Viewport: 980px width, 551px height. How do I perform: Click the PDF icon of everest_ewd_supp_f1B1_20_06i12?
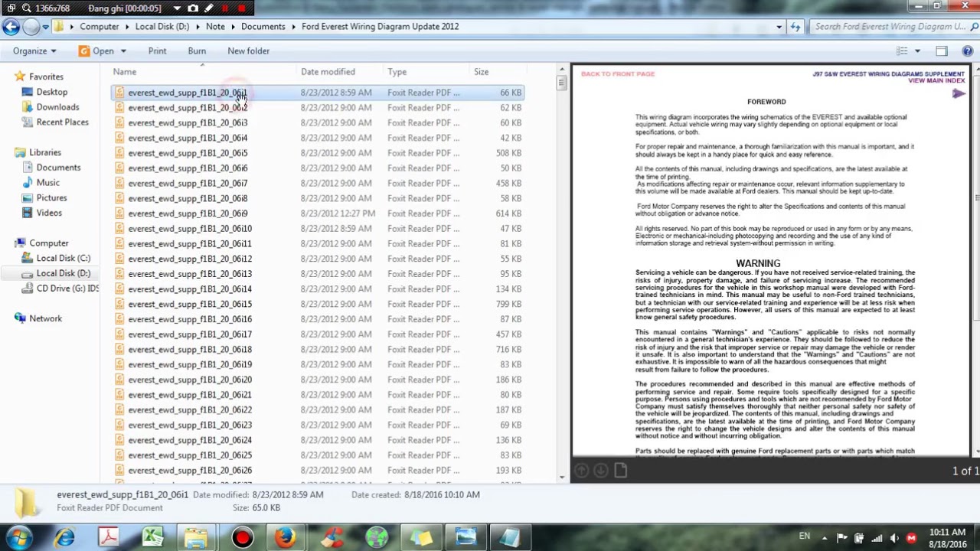click(119, 259)
